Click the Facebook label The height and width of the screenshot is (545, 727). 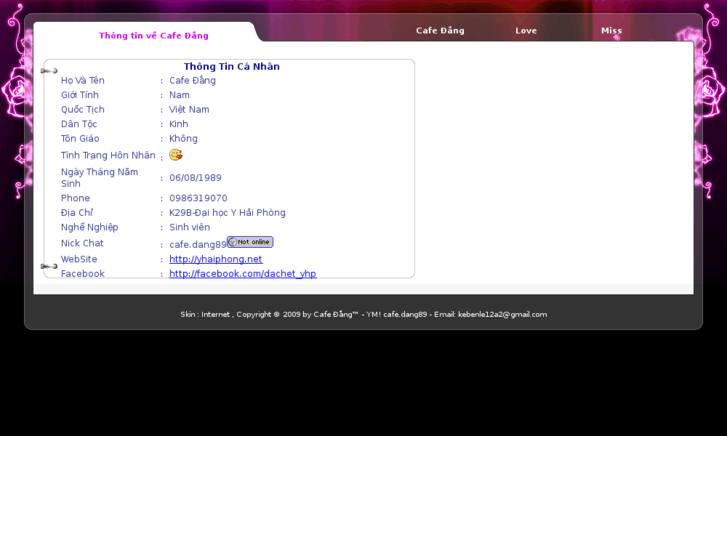point(83,274)
